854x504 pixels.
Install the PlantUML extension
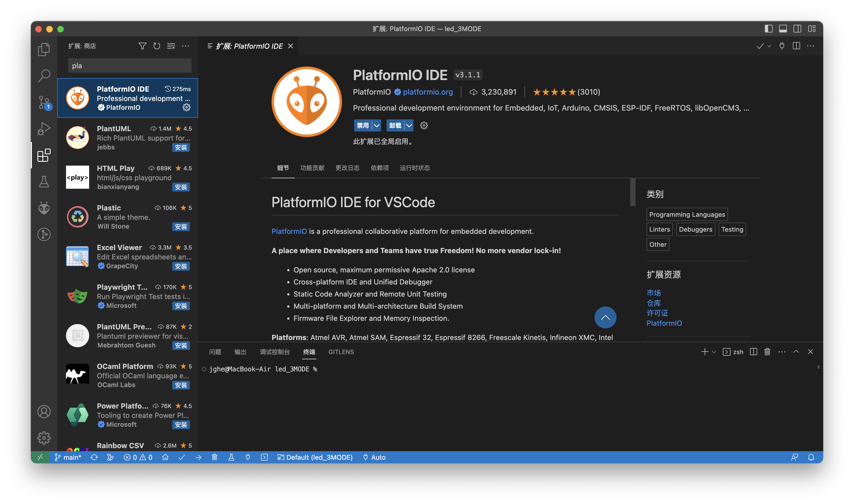(x=181, y=147)
